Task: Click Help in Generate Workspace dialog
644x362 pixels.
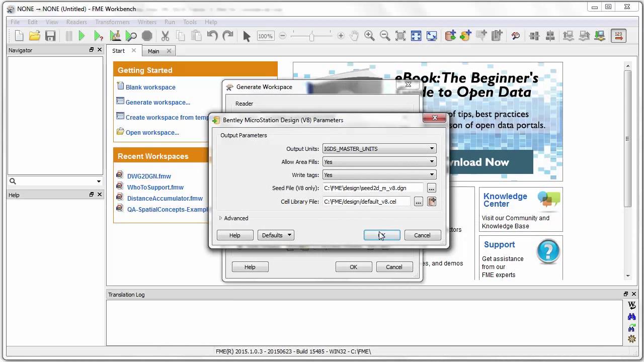Action: [250, 267]
